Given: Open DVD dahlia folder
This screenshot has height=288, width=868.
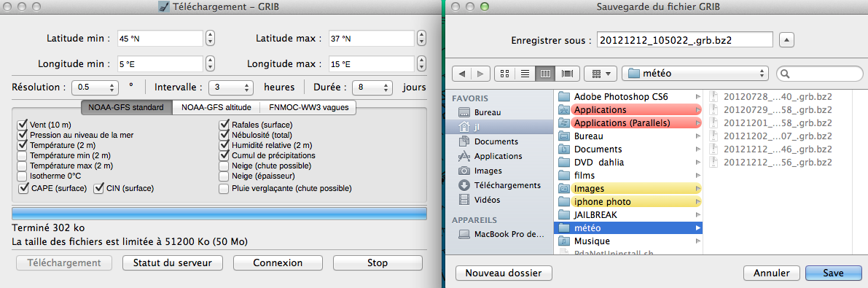Looking at the screenshot, I should [628, 163].
